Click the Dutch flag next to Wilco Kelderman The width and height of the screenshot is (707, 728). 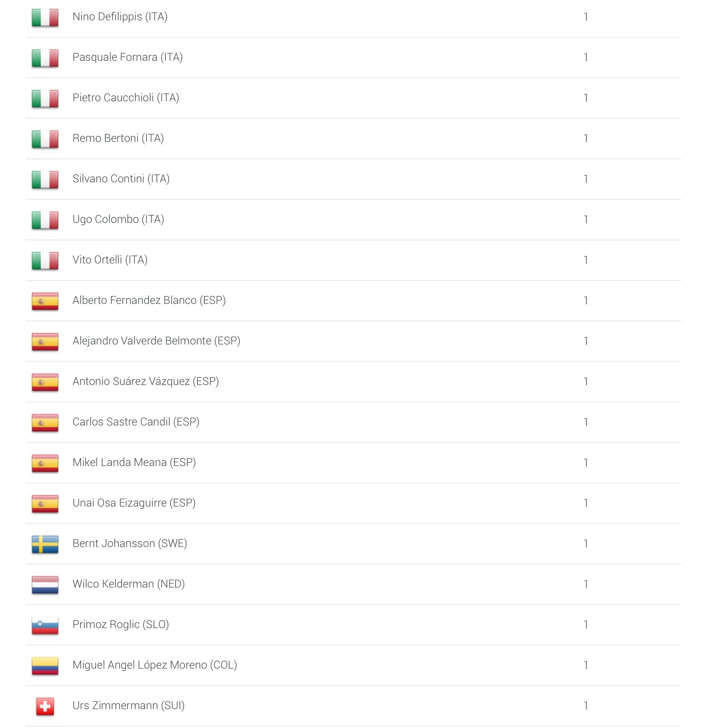pyautogui.click(x=45, y=585)
